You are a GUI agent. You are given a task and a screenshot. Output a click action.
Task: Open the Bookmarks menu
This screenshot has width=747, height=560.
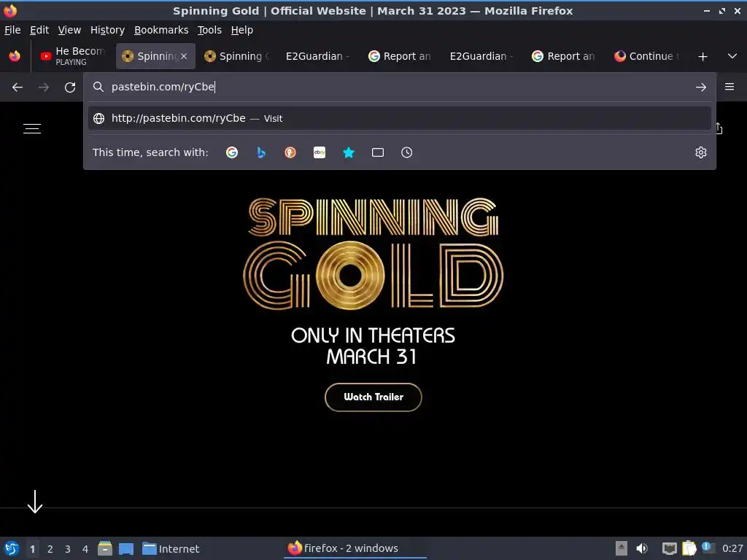[x=161, y=30]
